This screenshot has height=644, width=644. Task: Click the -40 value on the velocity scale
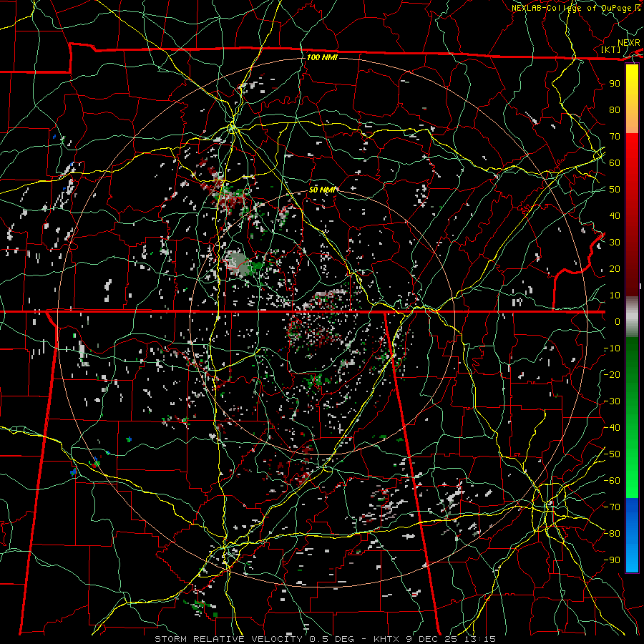tap(612, 428)
